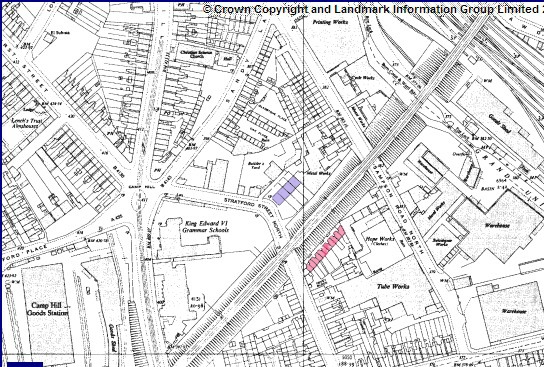Click the pink highlighted row of houses
The height and width of the screenshot is (367, 544).
pos(325,248)
